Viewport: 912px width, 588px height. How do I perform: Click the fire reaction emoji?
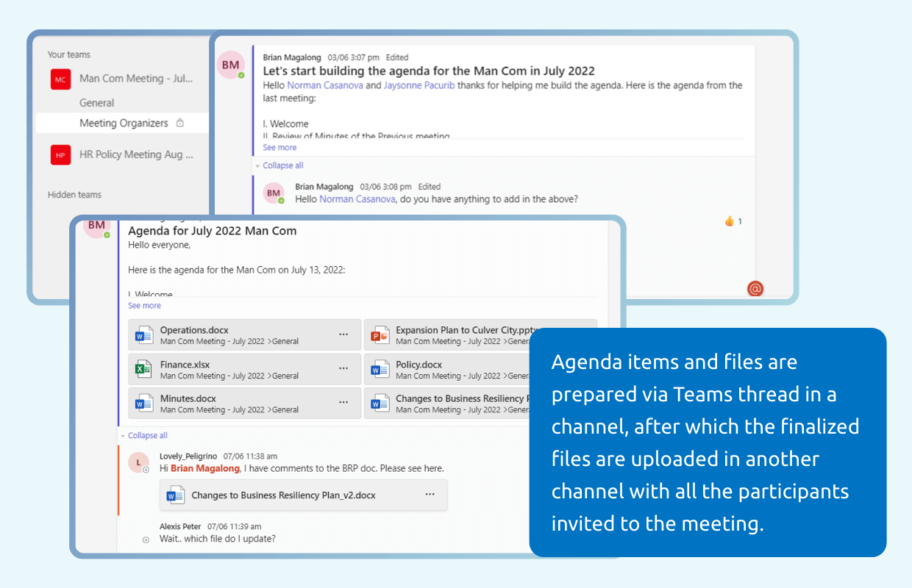point(730,221)
